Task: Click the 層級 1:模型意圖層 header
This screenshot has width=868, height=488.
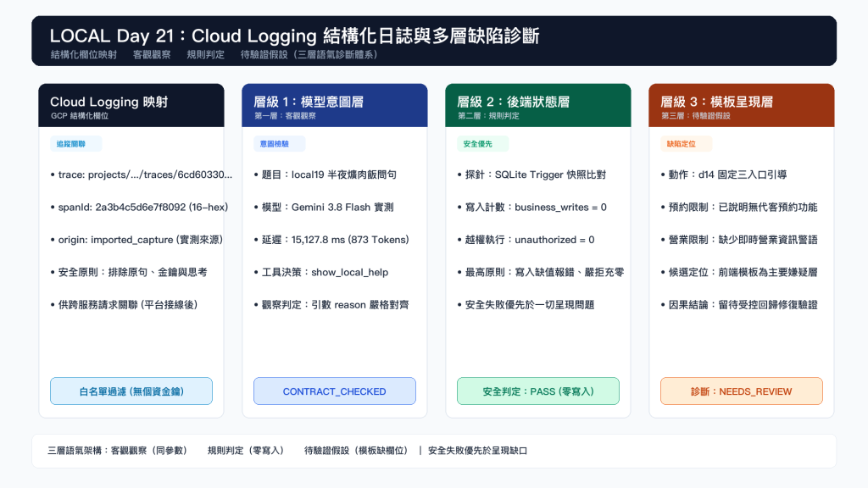Action: [x=334, y=105]
